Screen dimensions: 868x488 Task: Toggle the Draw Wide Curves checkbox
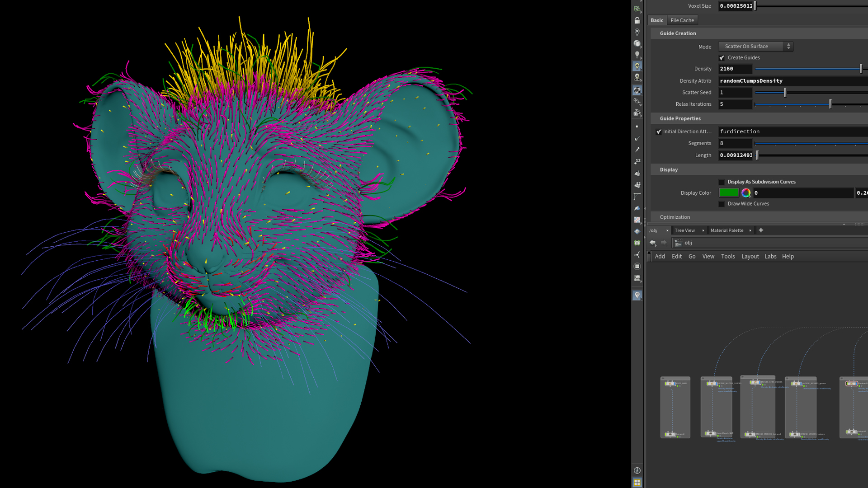pos(722,204)
